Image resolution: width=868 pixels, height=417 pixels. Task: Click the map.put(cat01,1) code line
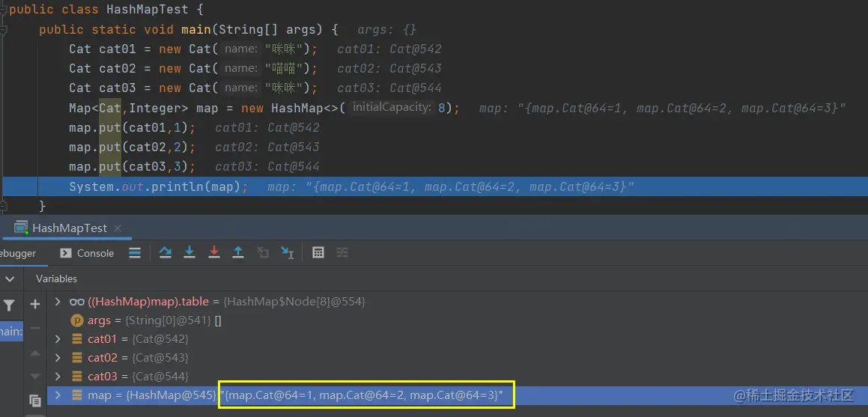[132, 128]
